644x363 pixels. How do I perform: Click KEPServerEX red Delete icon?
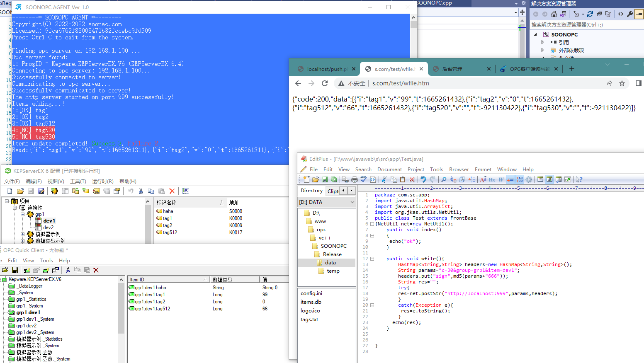pos(172,191)
